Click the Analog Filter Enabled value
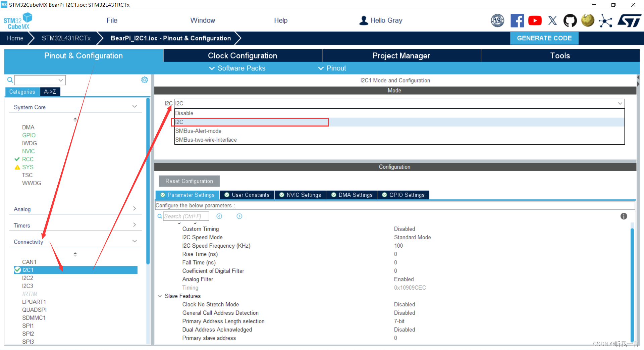The height and width of the screenshot is (350, 644). (404, 279)
